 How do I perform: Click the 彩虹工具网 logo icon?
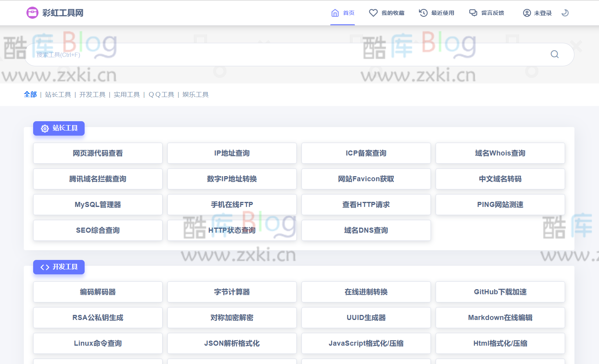(32, 12)
